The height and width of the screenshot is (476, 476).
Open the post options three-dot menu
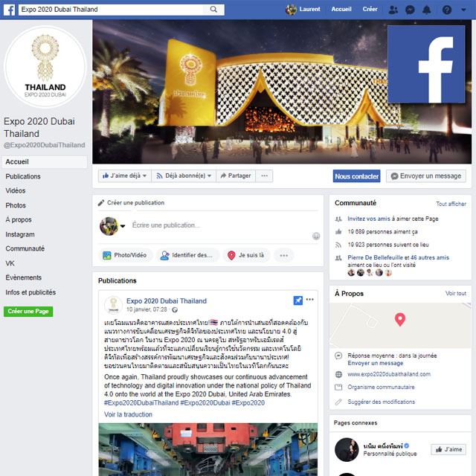tap(309, 299)
